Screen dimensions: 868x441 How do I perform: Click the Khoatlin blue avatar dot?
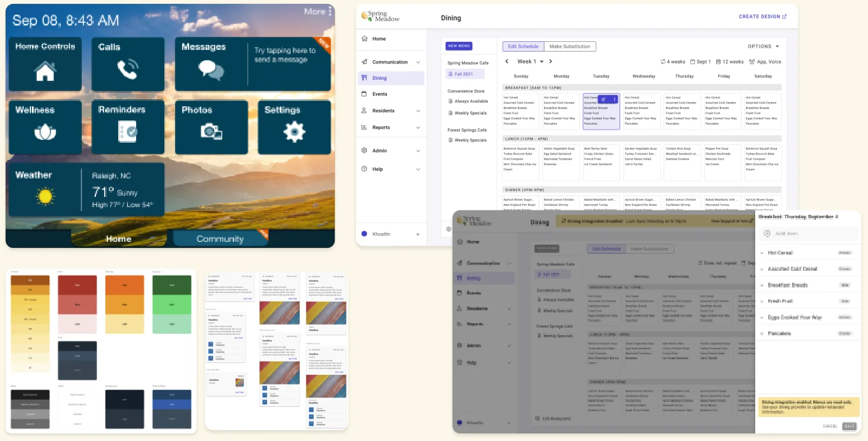tap(364, 234)
